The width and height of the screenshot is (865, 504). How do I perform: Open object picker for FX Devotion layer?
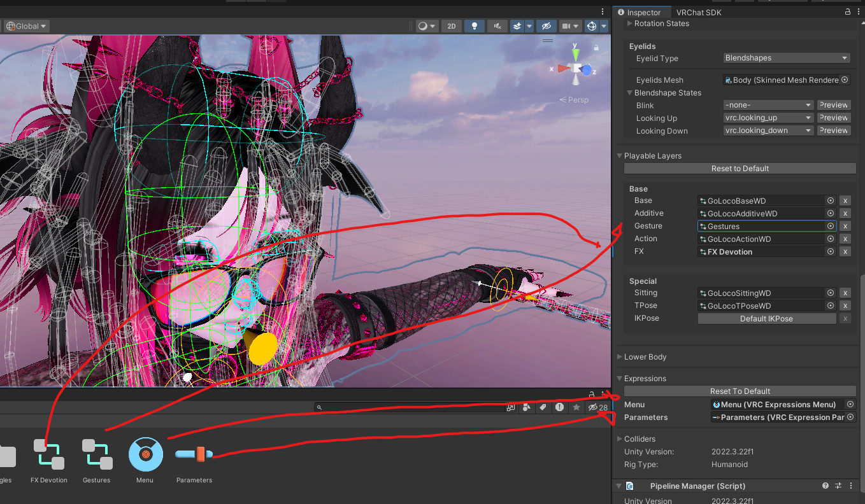point(831,251)
